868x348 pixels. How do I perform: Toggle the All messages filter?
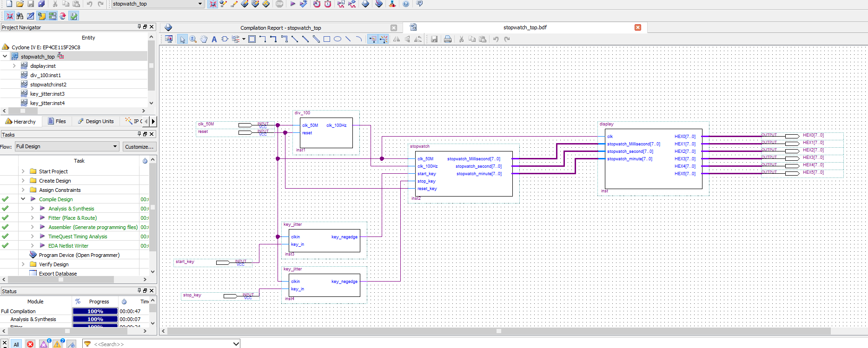[16, 344]
